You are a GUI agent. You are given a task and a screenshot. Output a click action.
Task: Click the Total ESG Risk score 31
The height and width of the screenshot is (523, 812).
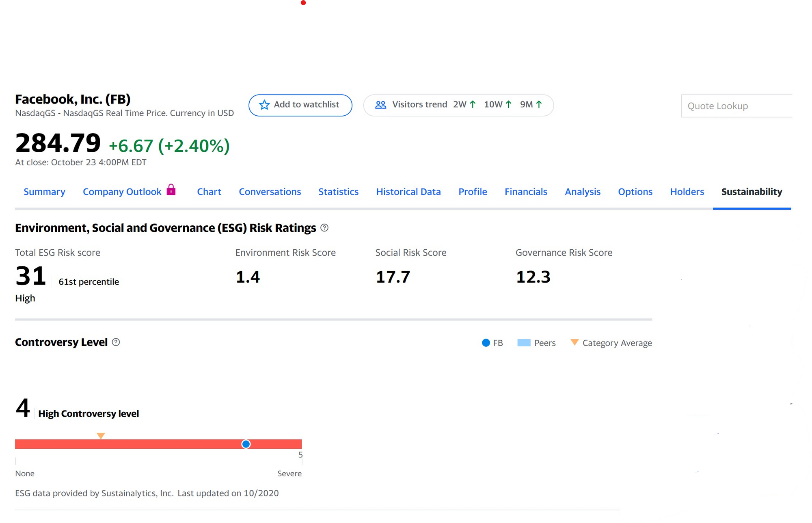click(30, 276)
